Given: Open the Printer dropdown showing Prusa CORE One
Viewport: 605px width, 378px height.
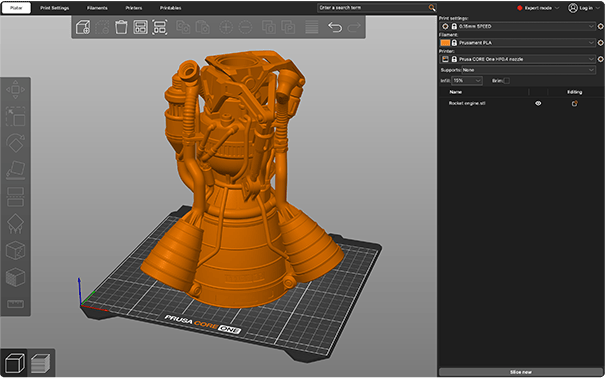Looking at the screenshot, I should [x=517, y=59].
